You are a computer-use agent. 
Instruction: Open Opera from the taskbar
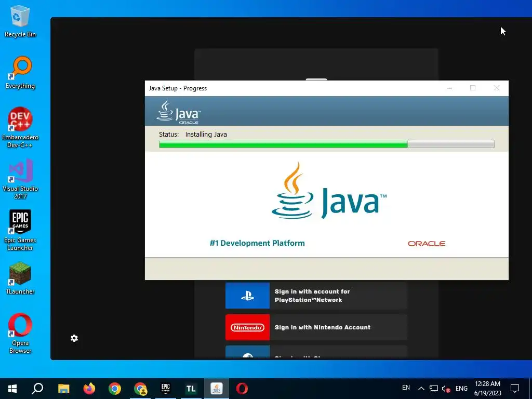click(242, 389)
